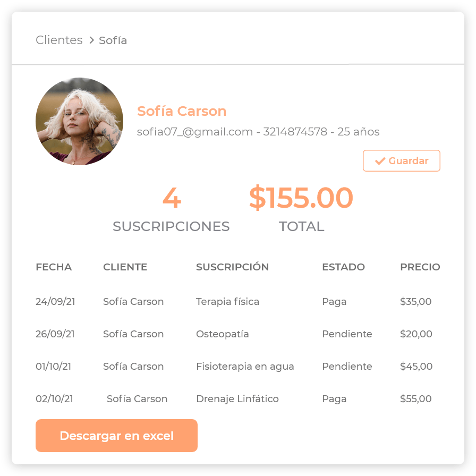The width and height of the screenshot is (476, 476).
Task: Open the Fisioterapia en agua row
Action: tap(245, 367)
